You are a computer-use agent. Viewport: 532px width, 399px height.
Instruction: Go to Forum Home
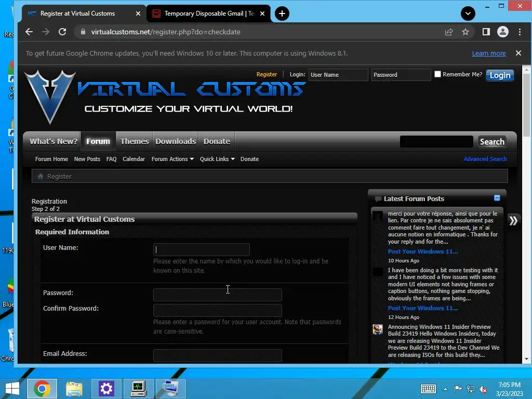tap(51, 159)
